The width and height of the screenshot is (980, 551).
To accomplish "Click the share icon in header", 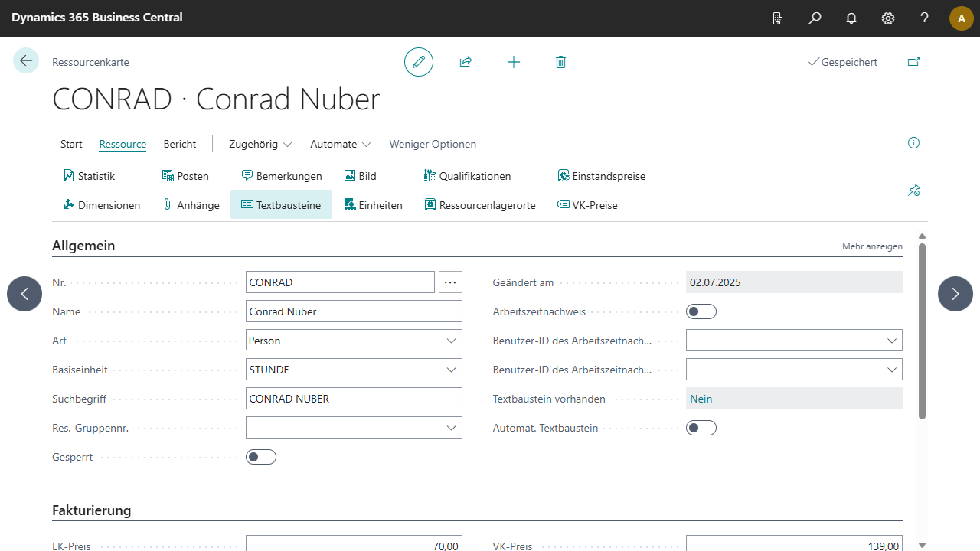I will 465,62.
